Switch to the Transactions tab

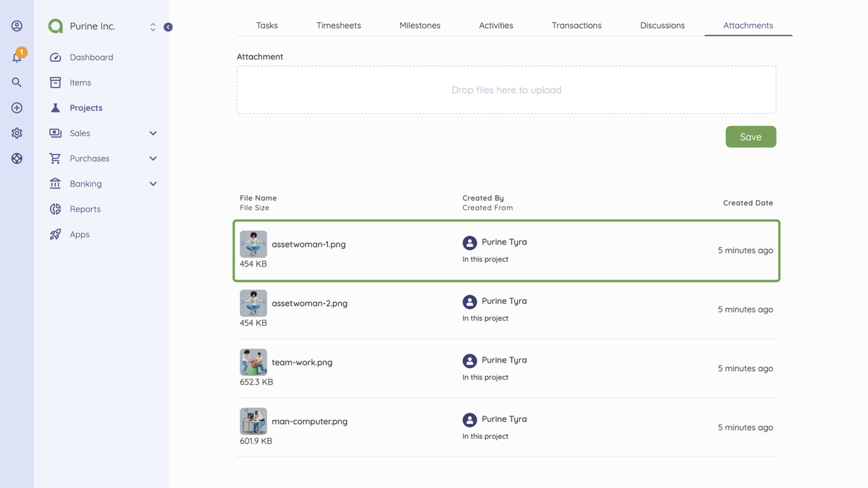[576, 25]
